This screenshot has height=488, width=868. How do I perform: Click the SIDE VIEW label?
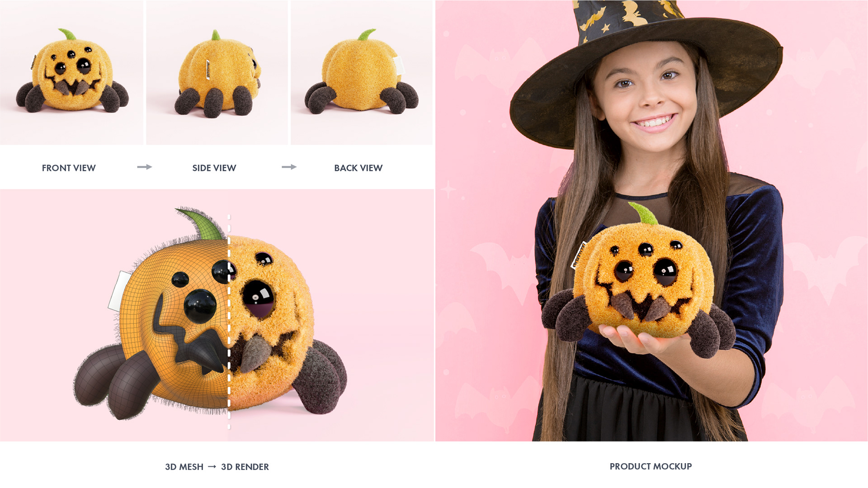tap(214, 168)
